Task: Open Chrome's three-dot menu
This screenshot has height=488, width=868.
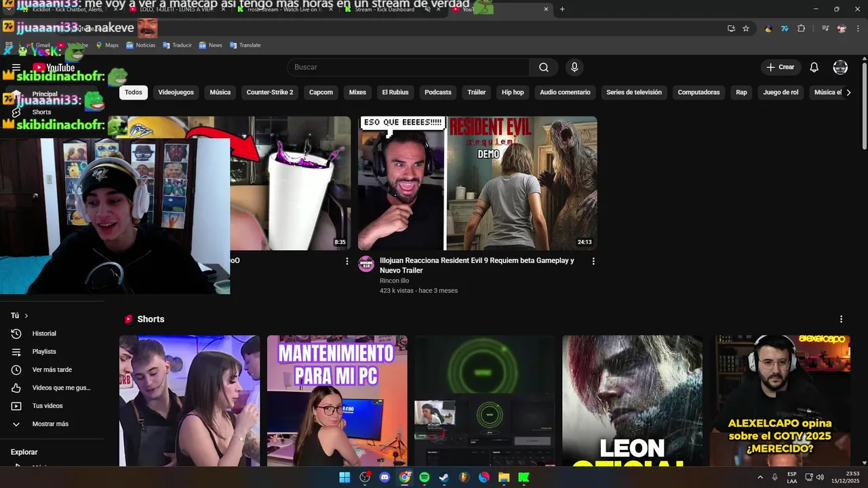Action: coord(858,28)
